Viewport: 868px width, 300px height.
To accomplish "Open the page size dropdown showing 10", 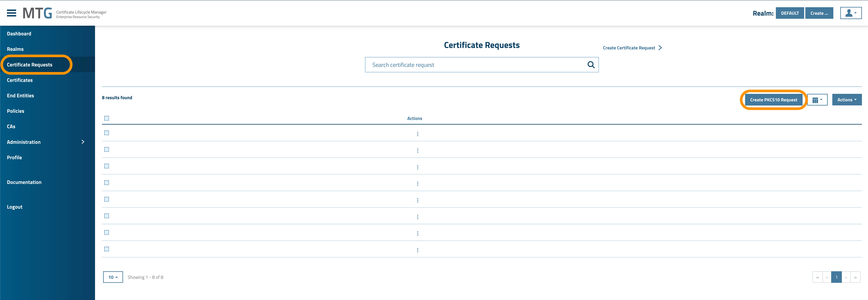I will [x=113, y=277].
